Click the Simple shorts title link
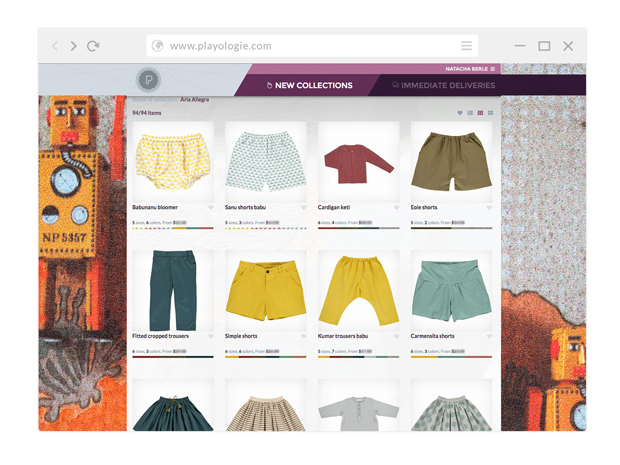This screenshot has width=620, height=465. [241, 336]
